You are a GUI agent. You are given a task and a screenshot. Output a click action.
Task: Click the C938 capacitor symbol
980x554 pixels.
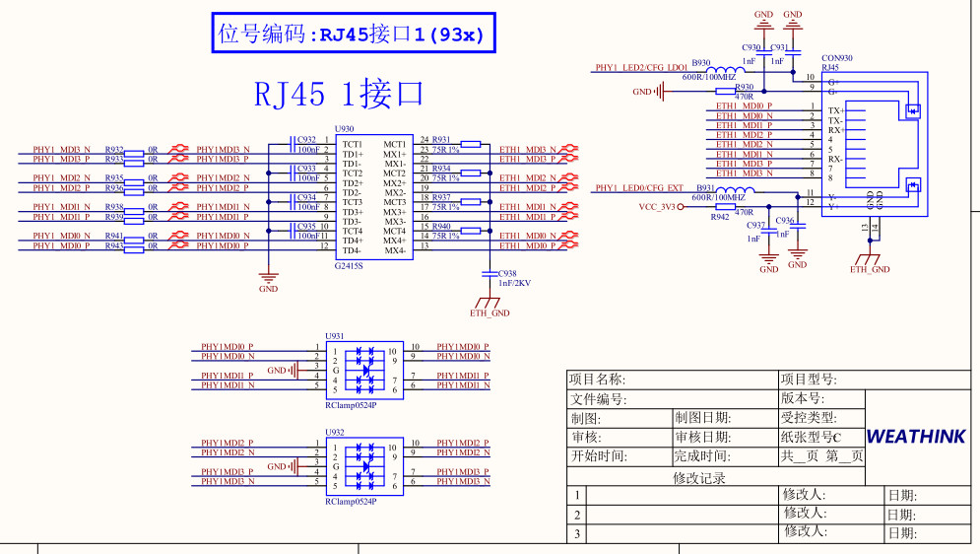(490, 274)
